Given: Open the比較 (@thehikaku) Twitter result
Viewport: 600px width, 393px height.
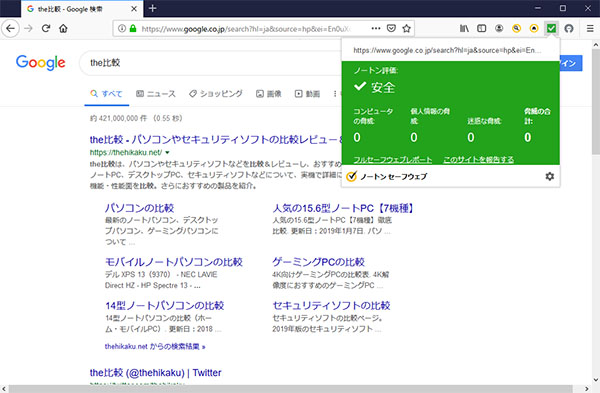Looking at the screenshot, I should (155, 372).
